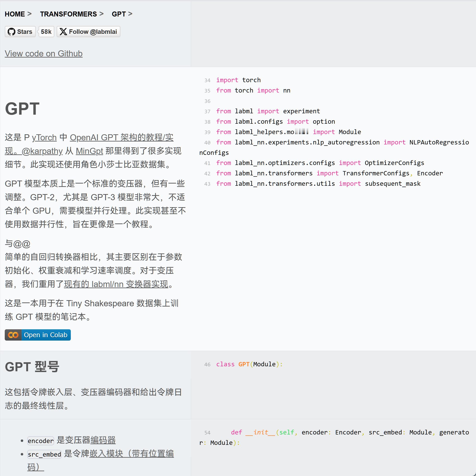Click 'subsequent_mask' in the code
Image resolution: width=476 pixels, height=476 pixels.
393,184
